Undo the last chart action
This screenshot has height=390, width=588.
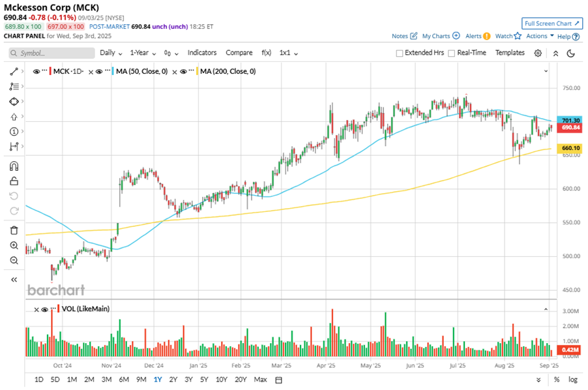[14, 196]
